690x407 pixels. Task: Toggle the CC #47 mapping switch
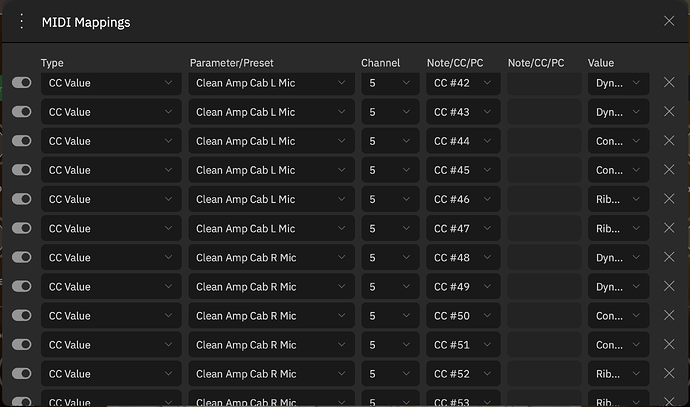coord(22,228)
